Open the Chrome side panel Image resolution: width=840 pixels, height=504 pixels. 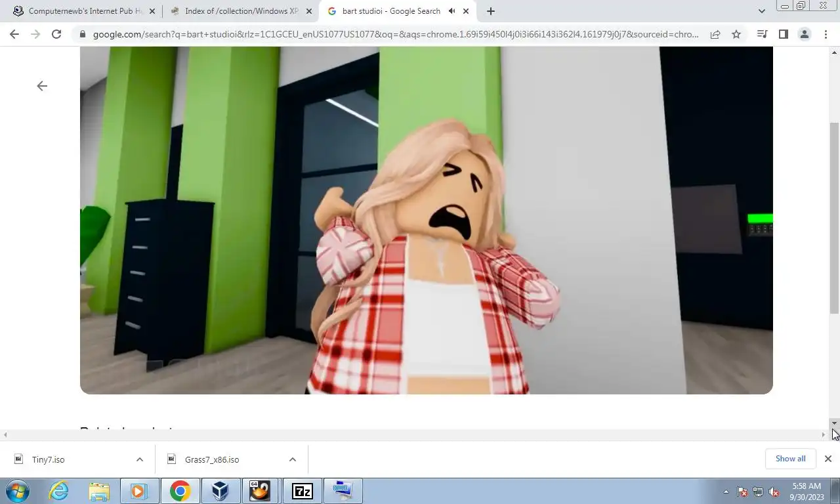[783, 34]
